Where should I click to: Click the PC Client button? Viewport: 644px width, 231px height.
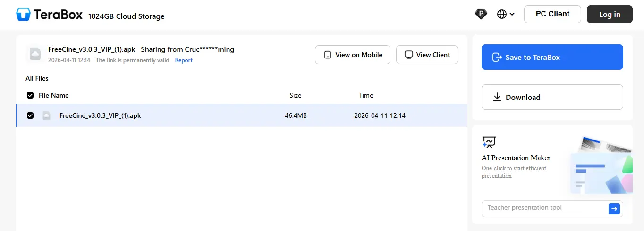pos(552,14)
